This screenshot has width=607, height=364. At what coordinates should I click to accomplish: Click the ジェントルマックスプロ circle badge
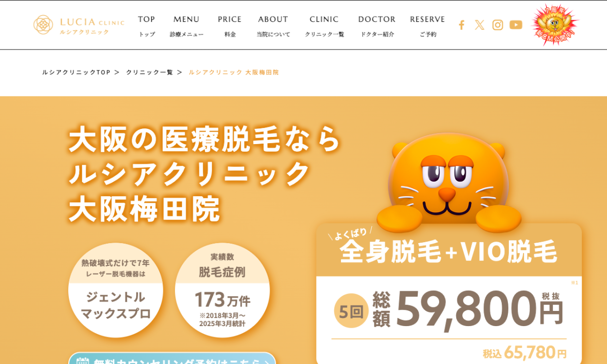click(x=116, y=290)
